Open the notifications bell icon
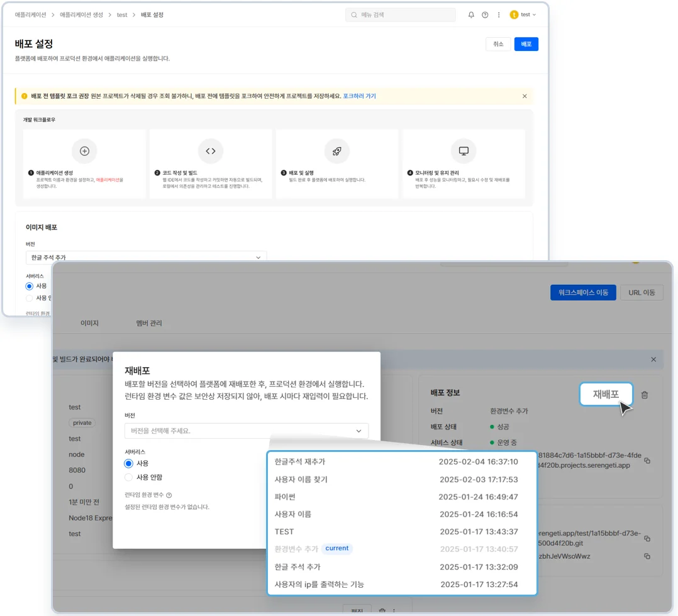 point(471,14)
